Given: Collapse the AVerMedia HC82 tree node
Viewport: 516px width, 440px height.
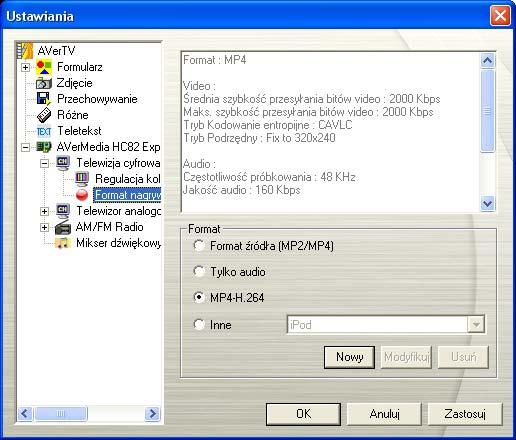Looking at the screenshot, I should [25, 147].
